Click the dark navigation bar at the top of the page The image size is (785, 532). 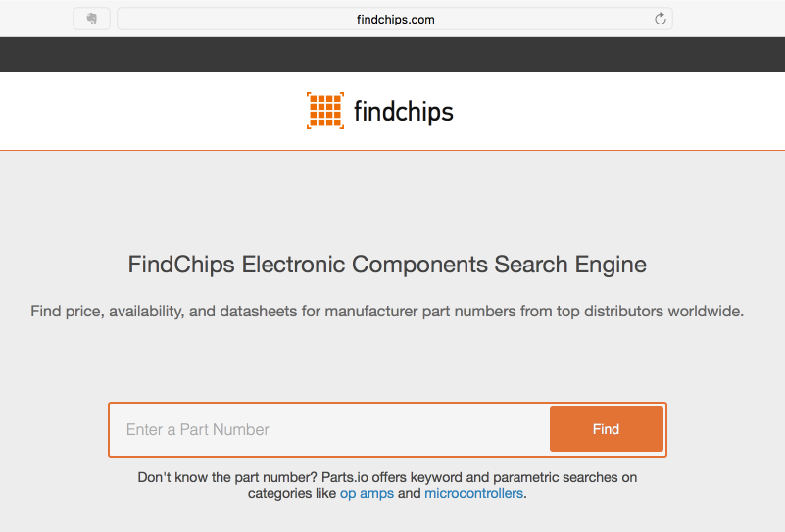392,54
